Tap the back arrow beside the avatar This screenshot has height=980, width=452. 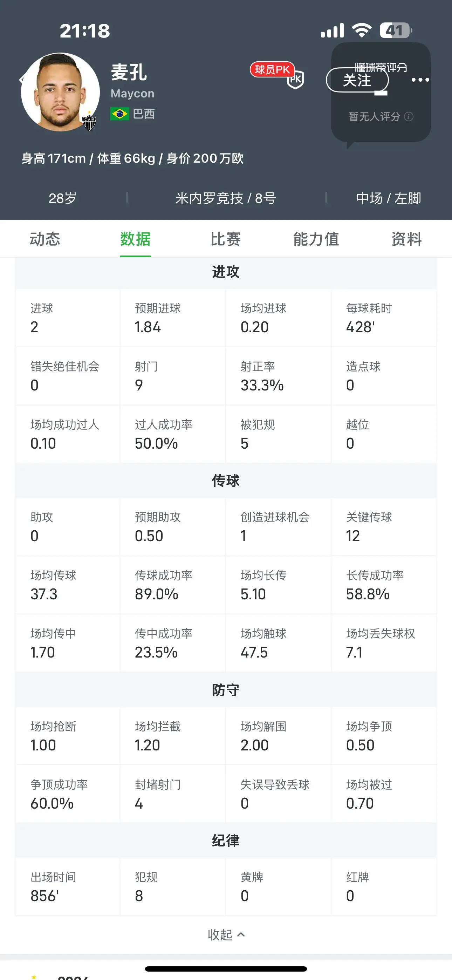click(21, 80)
